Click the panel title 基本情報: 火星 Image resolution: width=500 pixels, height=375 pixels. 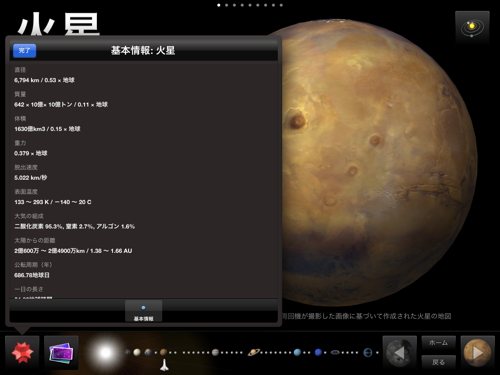143,51
